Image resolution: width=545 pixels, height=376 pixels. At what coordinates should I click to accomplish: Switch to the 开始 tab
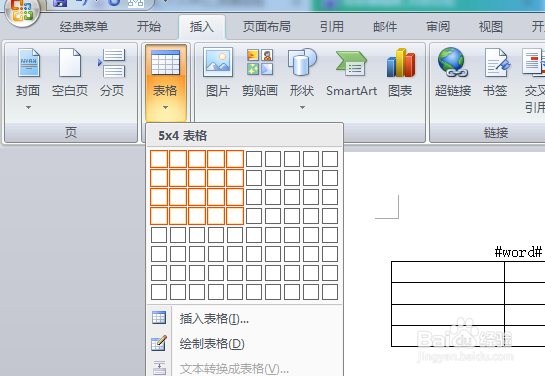pyautogui.click(x=149, y=27)
